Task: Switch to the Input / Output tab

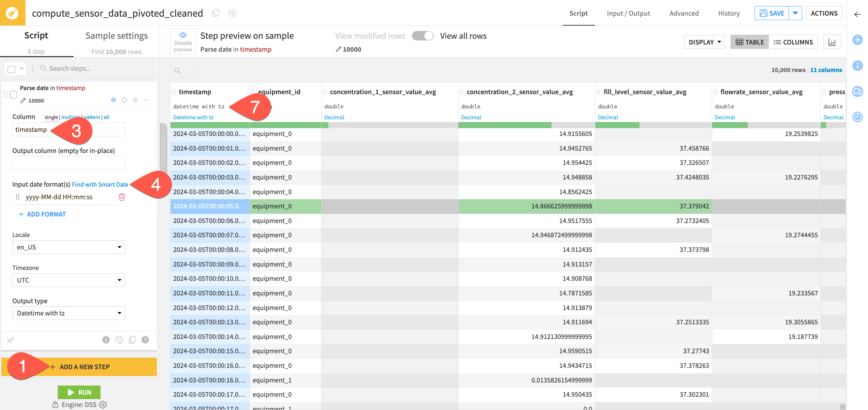Action: 628,13
